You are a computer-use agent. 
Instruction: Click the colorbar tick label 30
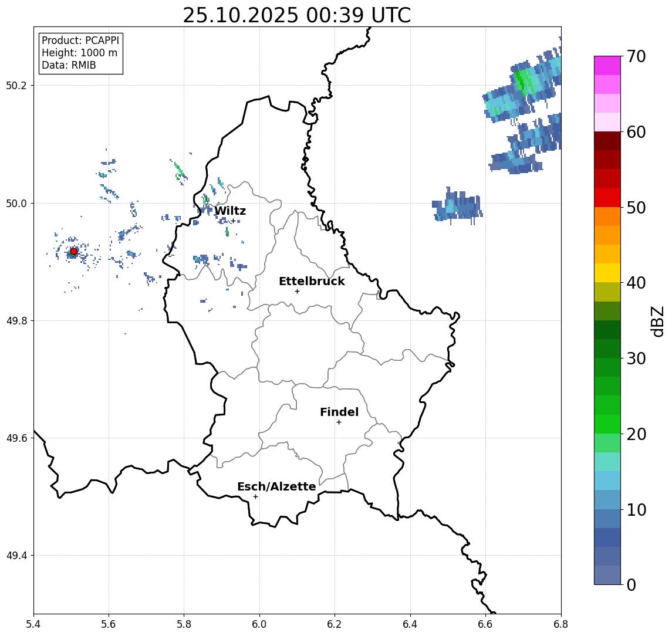[x=636, y=358]
